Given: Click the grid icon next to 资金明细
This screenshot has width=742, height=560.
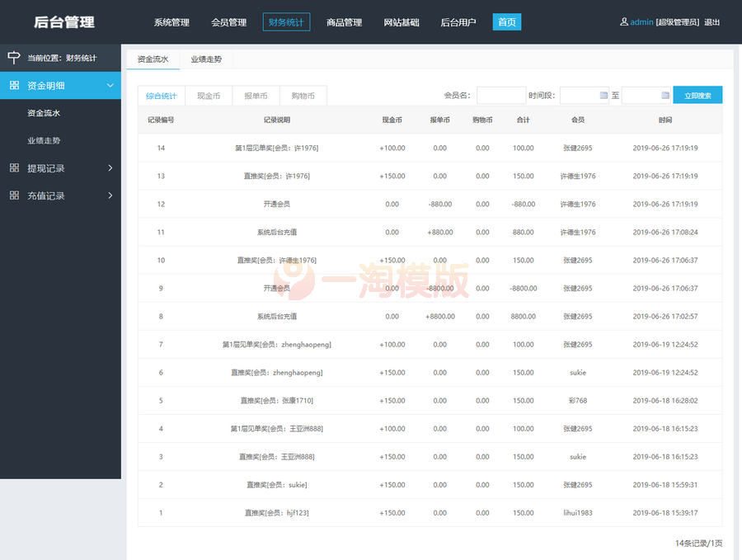Looking at the screenshot, I should pyautogui.click(x=13, y=85).
